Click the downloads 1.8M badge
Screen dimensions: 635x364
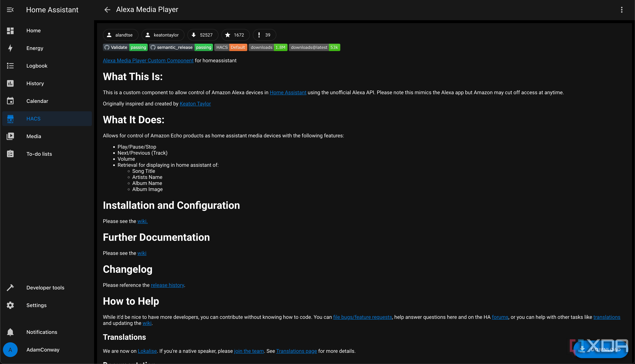268,48
